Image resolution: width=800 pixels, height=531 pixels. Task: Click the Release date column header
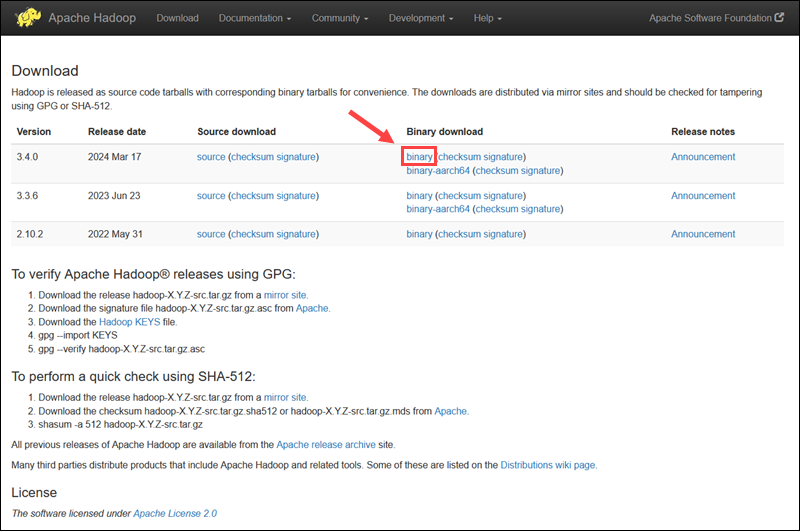(117, 132)
